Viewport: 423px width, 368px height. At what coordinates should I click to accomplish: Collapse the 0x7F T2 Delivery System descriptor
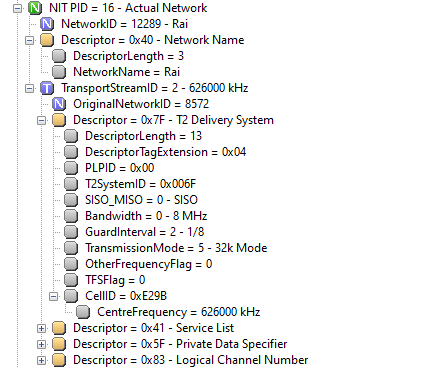click(x=41, y=120)
